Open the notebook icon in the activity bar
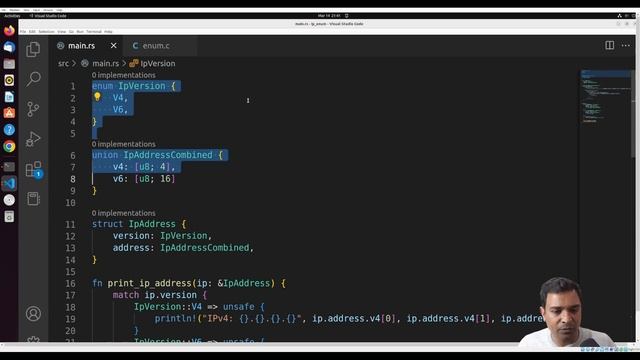Screen dimensions: 640x360 coord(33,199)
